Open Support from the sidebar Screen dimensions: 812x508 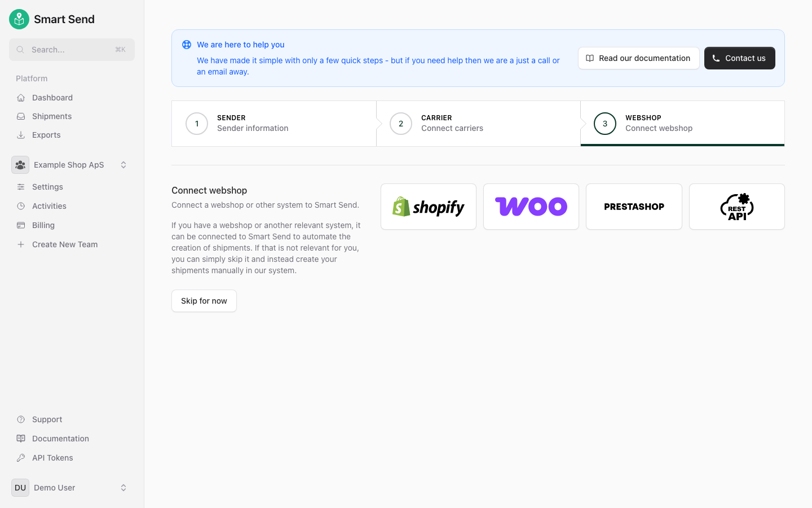click(x=46, y=419)
